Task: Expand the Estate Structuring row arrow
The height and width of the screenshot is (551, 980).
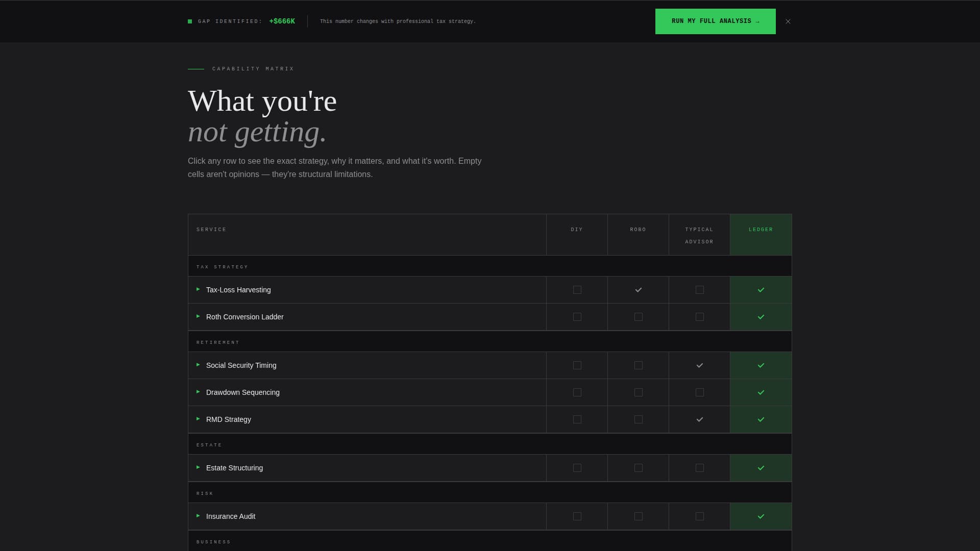Action: click(x=198, y=467)
